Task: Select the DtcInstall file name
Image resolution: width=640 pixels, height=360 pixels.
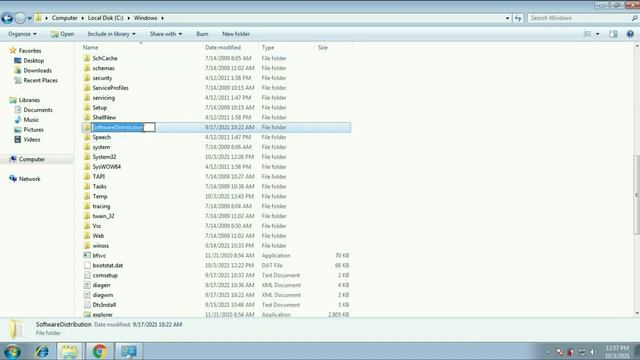Action: [x=104, y=305]
